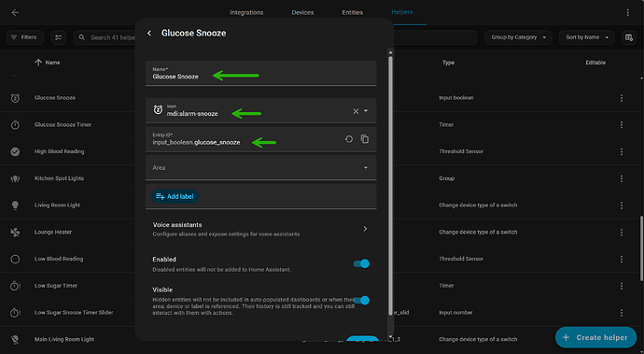644x354 pixels.
Task: Switch to the Integrations tab
Action: [x=246, y=13]
